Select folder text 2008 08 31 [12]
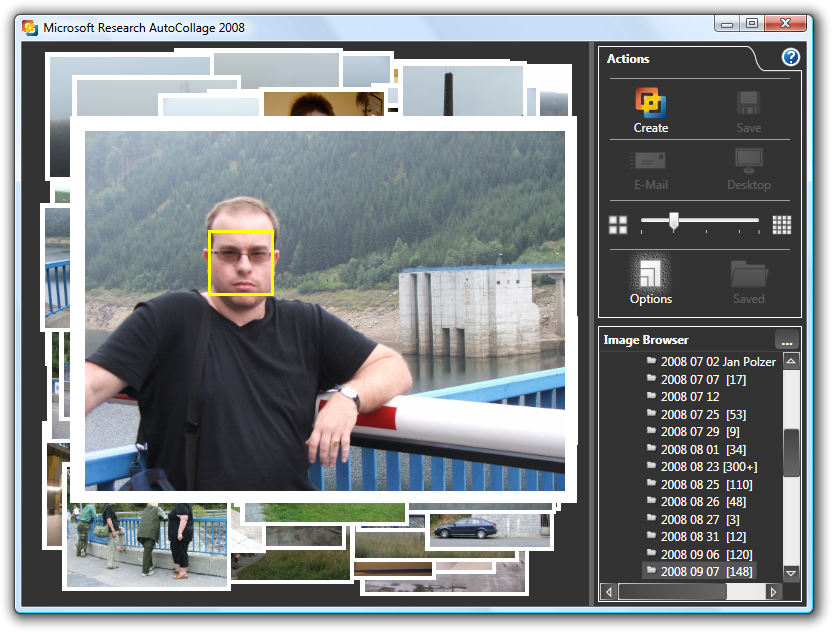832x632 pixels. click(x=703, y=536)
